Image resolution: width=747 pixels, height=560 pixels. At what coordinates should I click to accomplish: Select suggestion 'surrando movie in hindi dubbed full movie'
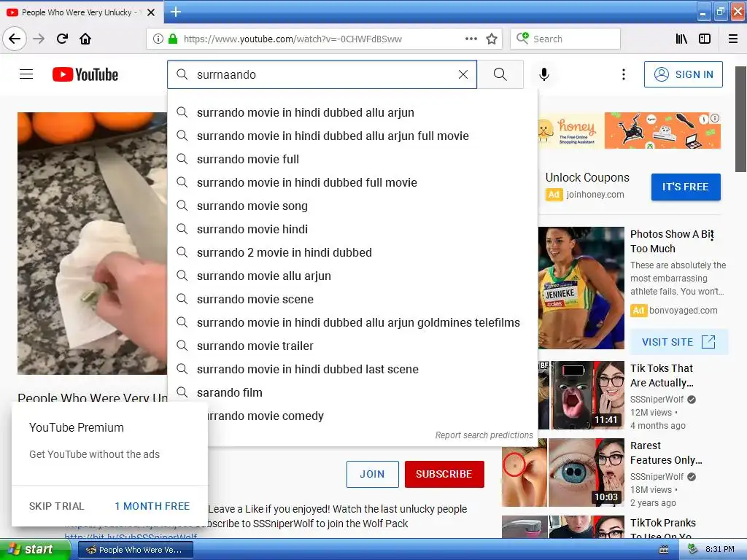352,182
